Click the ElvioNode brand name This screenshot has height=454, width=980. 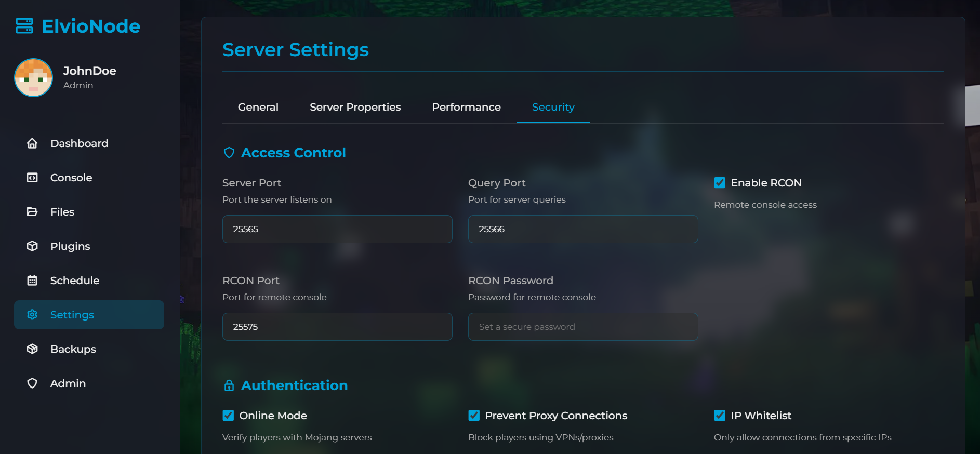point(91,26)
